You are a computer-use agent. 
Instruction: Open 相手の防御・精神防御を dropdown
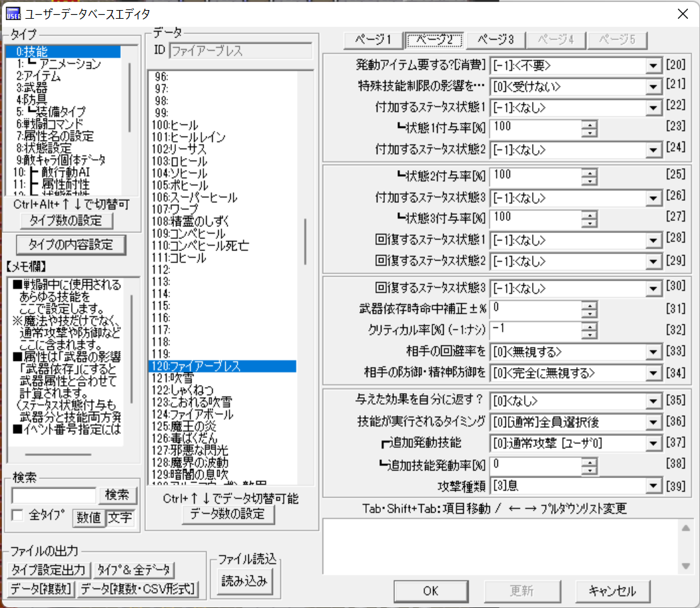coord(653,373)
